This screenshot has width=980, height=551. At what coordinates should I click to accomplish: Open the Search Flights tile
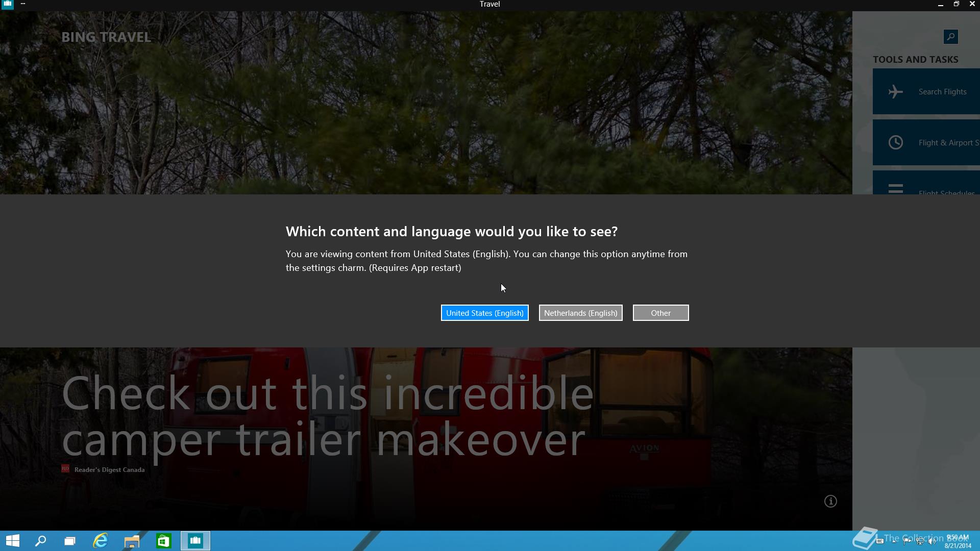coord(926,92)
